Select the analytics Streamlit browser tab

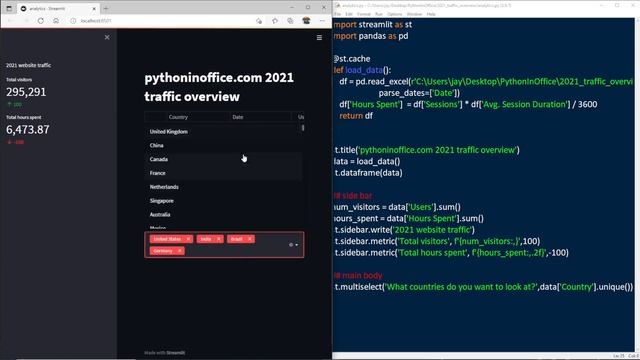point(58,9)
